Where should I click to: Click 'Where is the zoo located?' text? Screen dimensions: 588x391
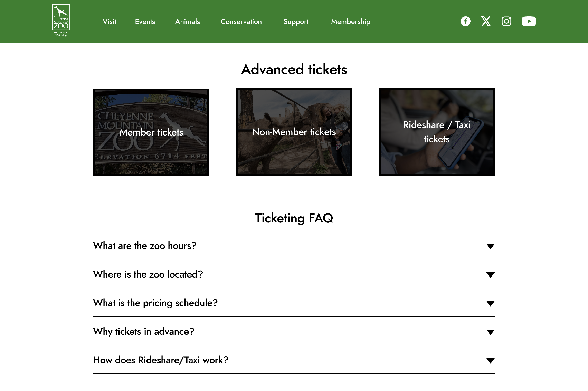click(148, 274)
